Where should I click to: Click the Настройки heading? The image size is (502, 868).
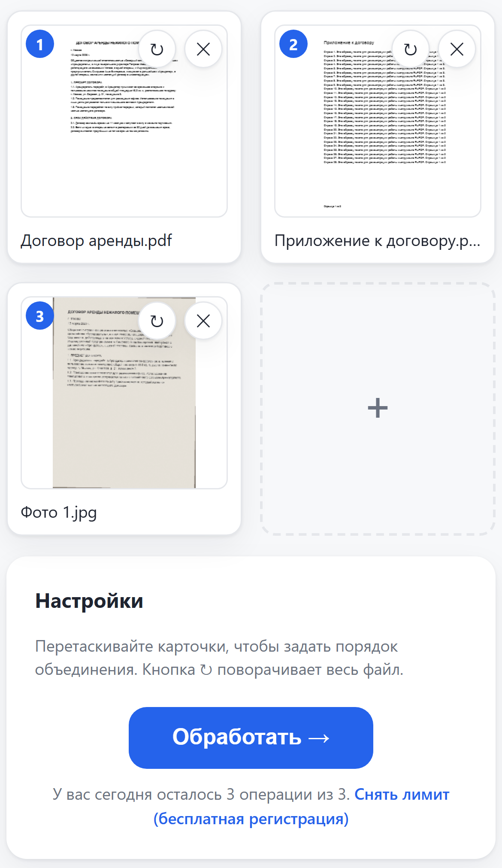click(x=89, y=601)
